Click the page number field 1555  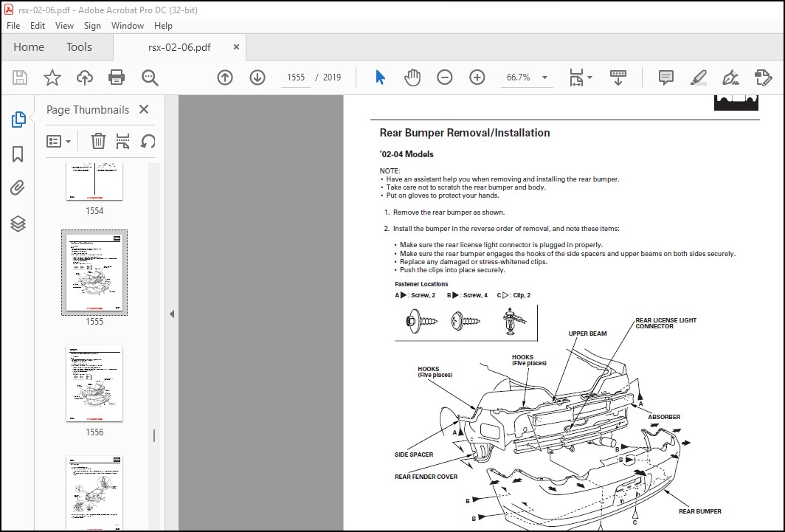pos(296,77)
